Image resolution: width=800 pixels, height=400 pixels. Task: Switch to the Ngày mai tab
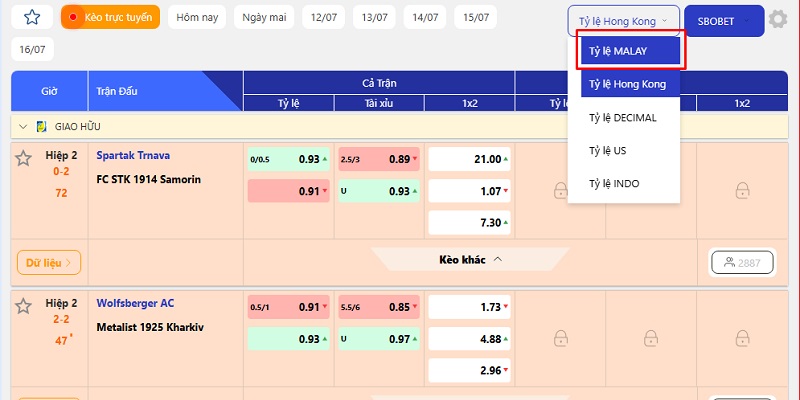264,17
